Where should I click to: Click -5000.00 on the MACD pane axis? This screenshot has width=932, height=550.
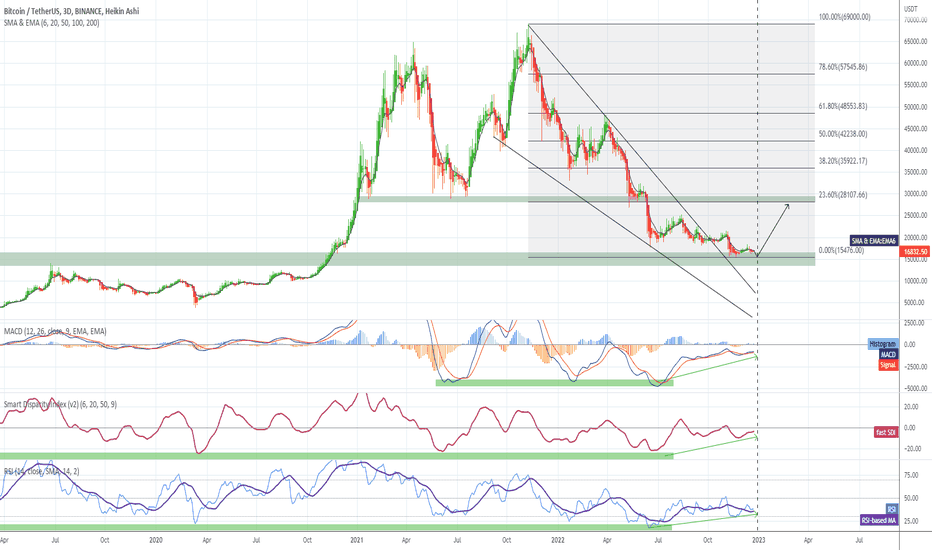(915, 388)
